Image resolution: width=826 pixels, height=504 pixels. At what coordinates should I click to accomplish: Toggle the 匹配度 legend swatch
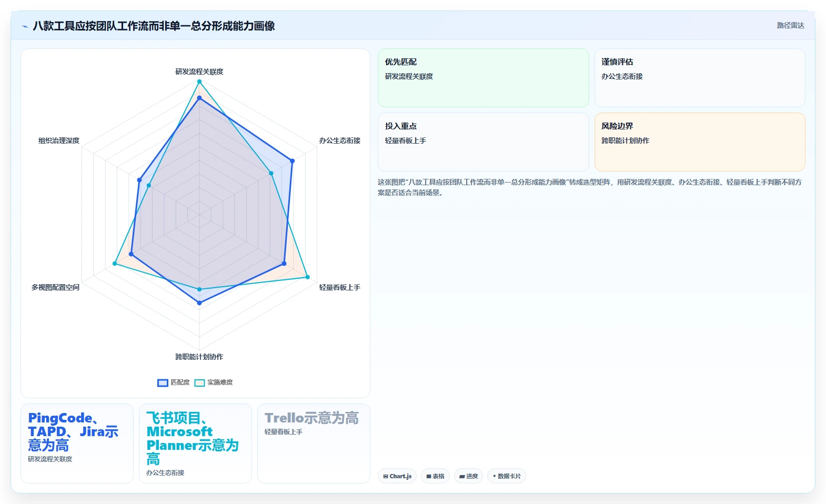click(x=163, y=383)
